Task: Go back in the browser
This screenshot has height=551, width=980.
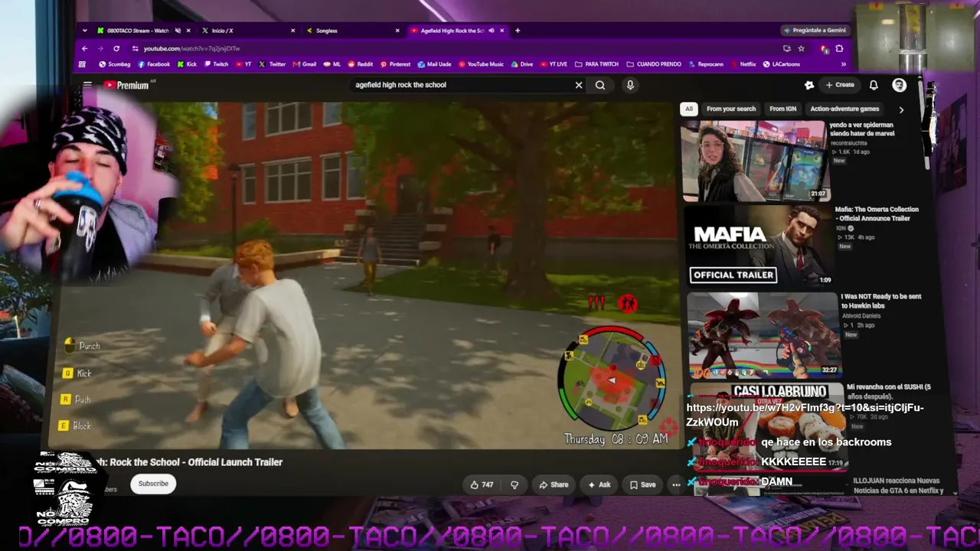Action: coord(85,48)
